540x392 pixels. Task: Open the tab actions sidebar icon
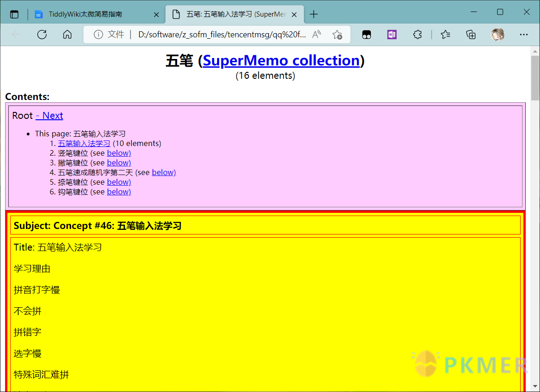coord(14,14)
